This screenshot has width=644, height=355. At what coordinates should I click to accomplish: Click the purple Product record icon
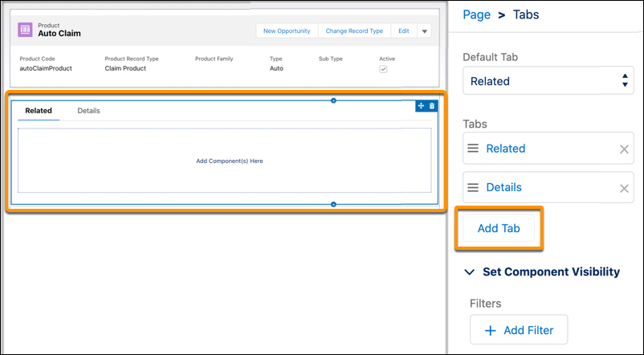tap(25, 30)
